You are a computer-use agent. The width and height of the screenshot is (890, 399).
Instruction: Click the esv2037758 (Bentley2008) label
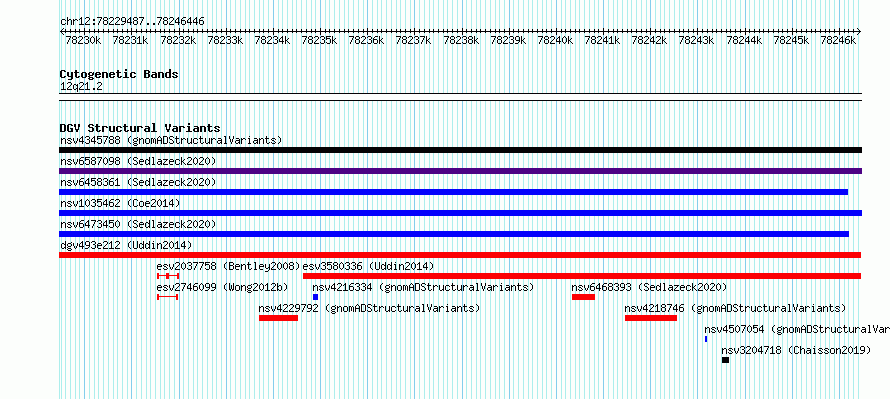click(229, 266)
